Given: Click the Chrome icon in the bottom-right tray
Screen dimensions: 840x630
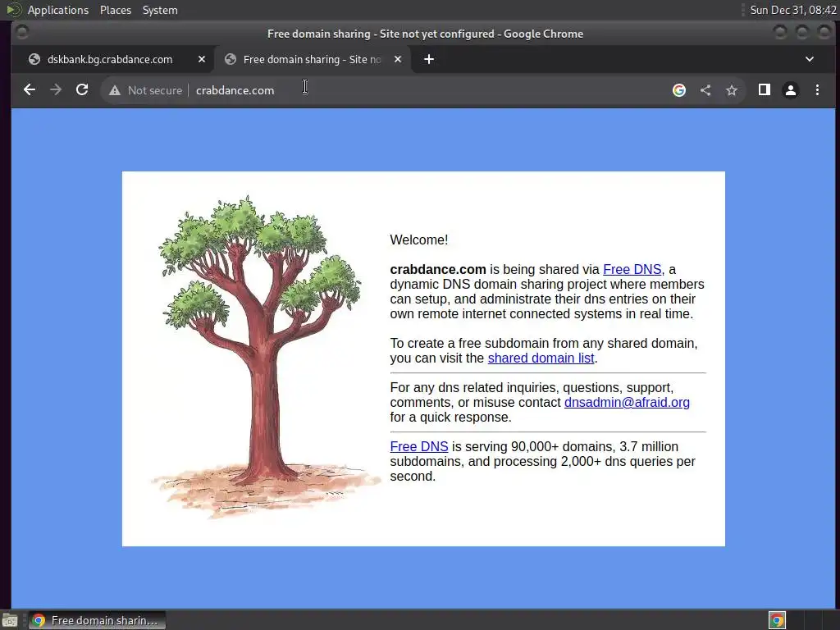Looking at the screenshot, I should click(x=777, y=620).
